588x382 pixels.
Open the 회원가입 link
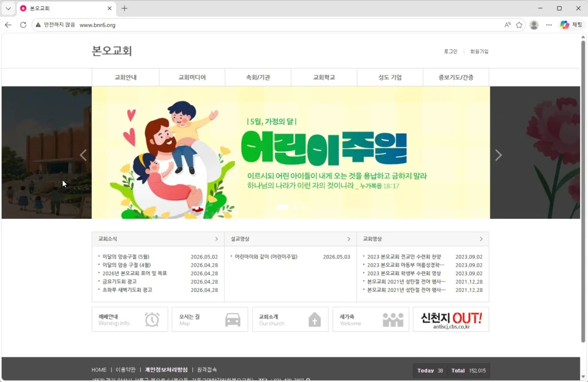point(479,51)
